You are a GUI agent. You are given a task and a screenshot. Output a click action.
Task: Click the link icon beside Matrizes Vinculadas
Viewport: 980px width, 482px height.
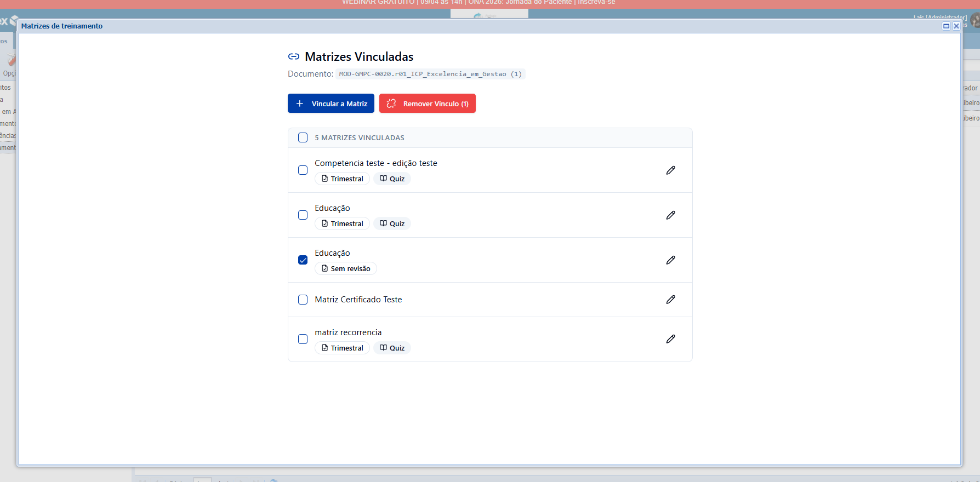(294, 56)
